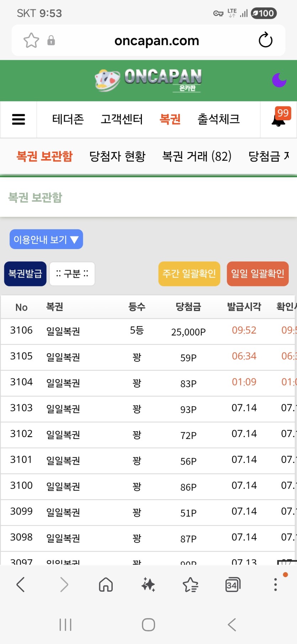Go to 테더존 menu
Screen dimensions: 297x644
tap(68, 119)
